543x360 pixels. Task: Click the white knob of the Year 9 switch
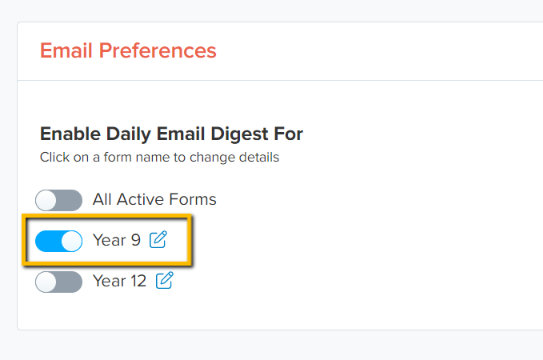point(72,241)
